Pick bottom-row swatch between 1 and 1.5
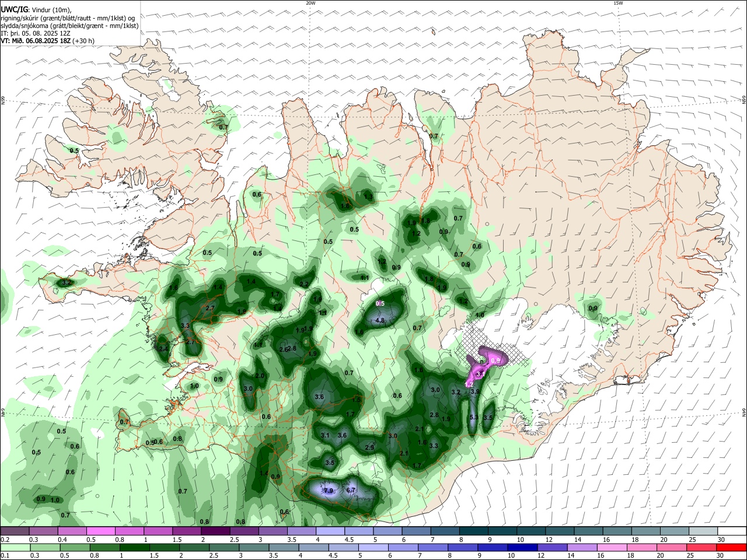 coord(135,547)
